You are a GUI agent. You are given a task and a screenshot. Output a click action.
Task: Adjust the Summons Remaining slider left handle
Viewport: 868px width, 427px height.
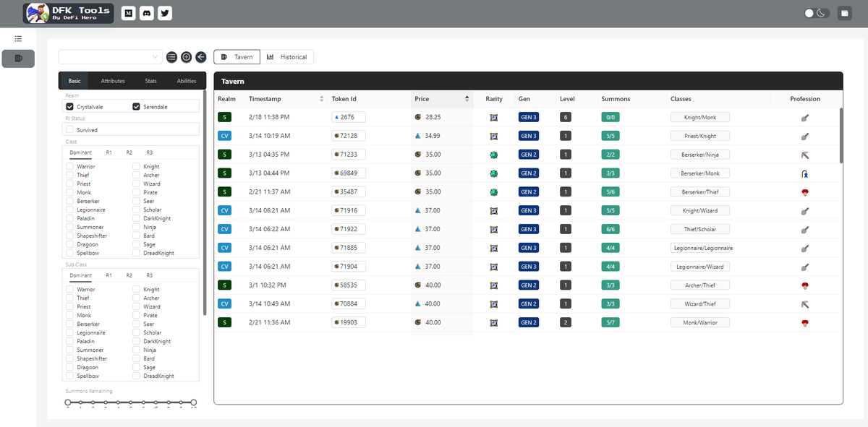[68, 402]
